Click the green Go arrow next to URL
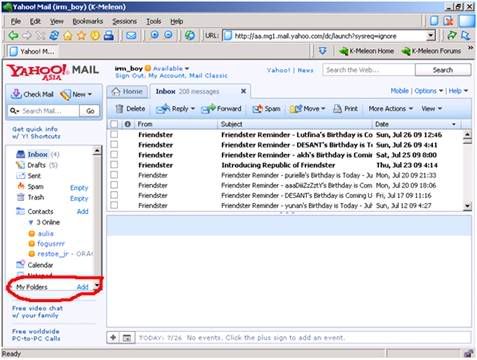Viewport: 477px width, 360px height. pyautogui.click(x=452, y=35)
